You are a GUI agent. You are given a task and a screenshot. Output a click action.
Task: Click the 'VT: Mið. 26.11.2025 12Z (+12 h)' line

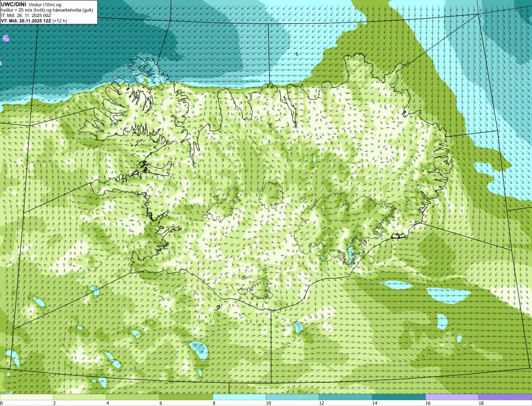point(34,20)
